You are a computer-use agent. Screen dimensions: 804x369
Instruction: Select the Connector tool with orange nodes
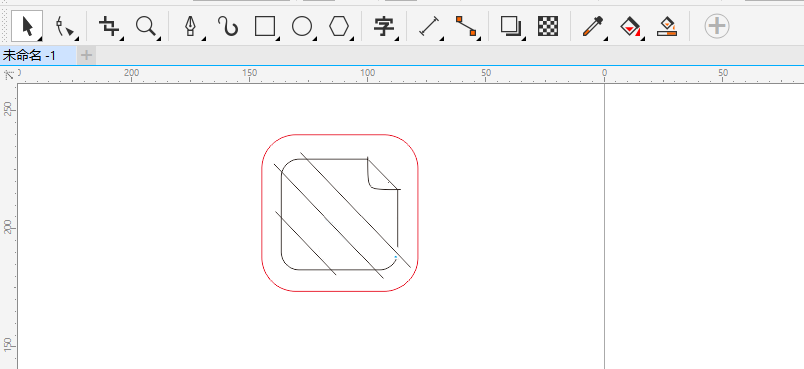[x=467, y=26]
